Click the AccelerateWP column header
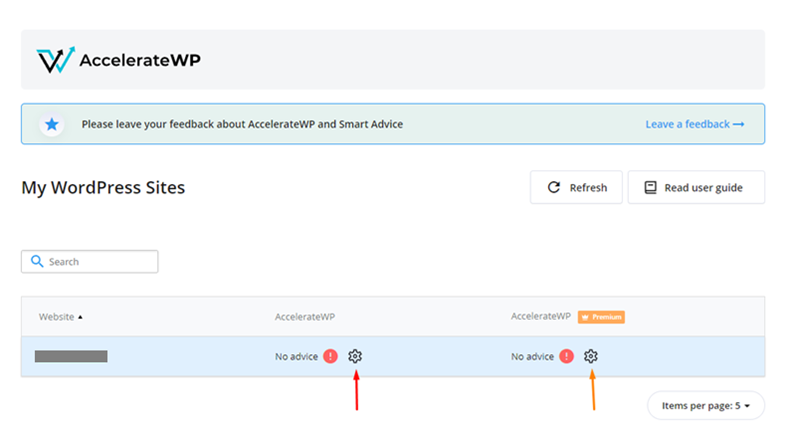This screenshot has width=798, height=447. [304, 317]
